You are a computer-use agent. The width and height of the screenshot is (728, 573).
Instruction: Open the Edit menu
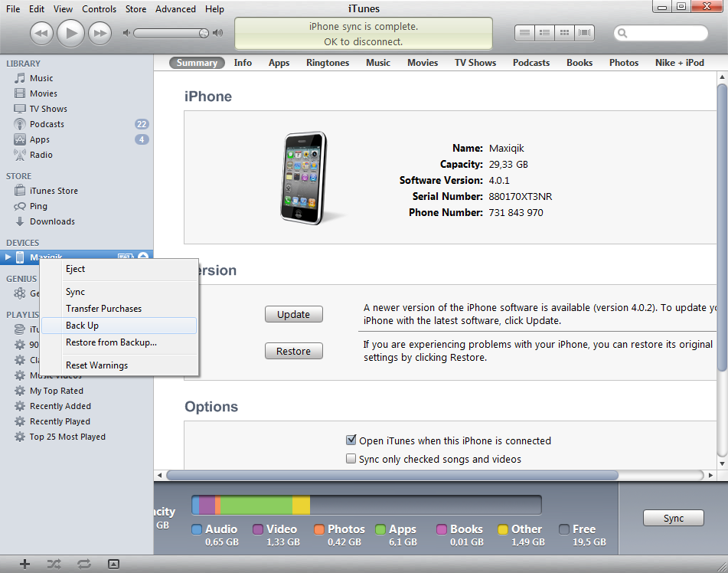[37, 9]
